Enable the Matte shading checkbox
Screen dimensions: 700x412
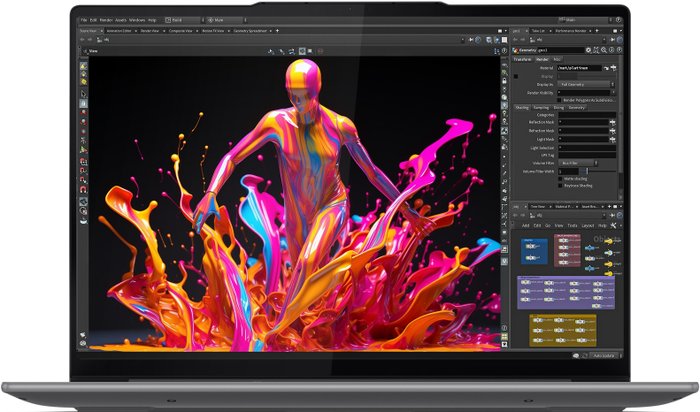(560, 178)
